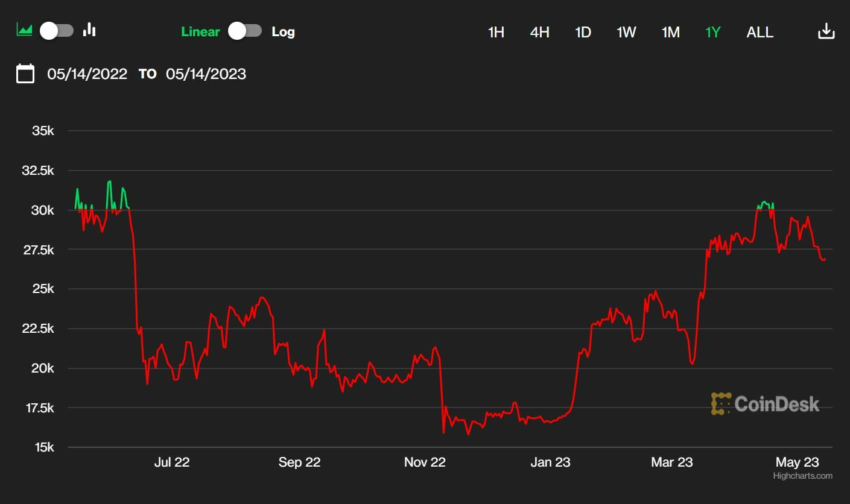
Task: Toggle the Linear/Log scale switch
Action: click(245, 31)
